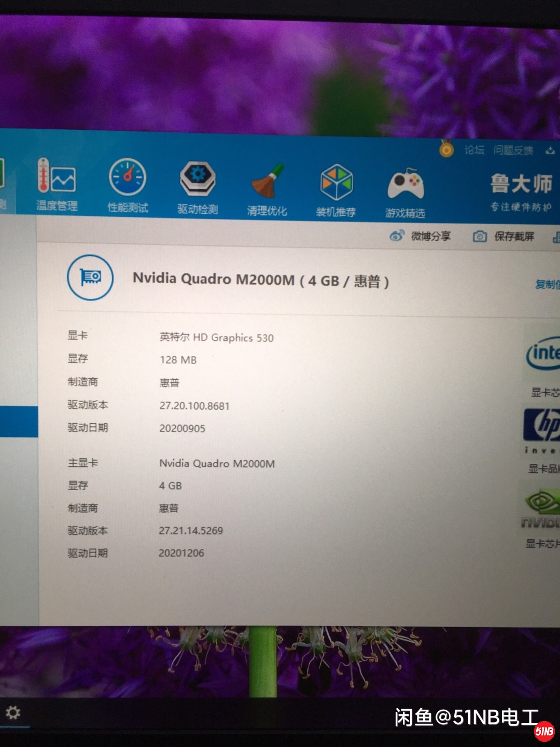Click the download tray icon beside 问题反馈
This screenshot has width=560, height=747.
click(550, 151)
